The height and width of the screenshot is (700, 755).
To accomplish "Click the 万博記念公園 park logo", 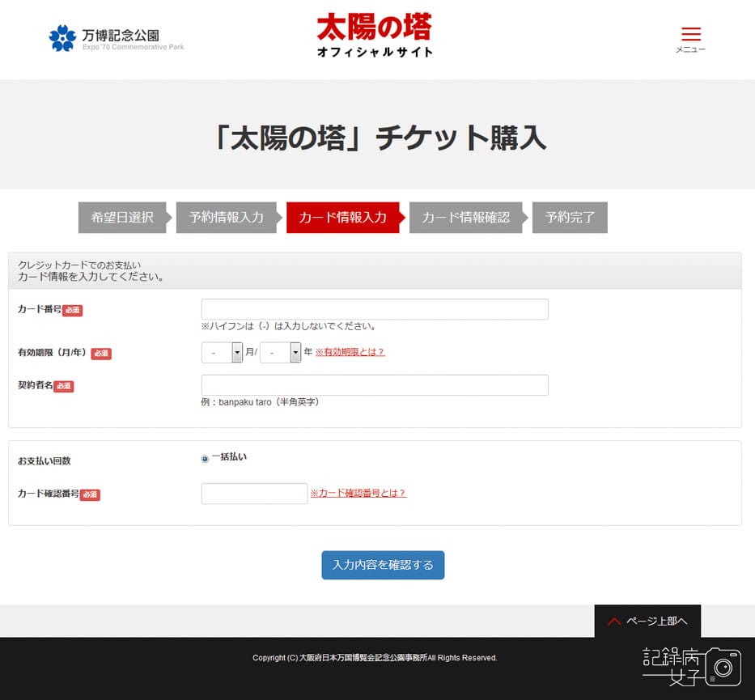I will (114, 38).
